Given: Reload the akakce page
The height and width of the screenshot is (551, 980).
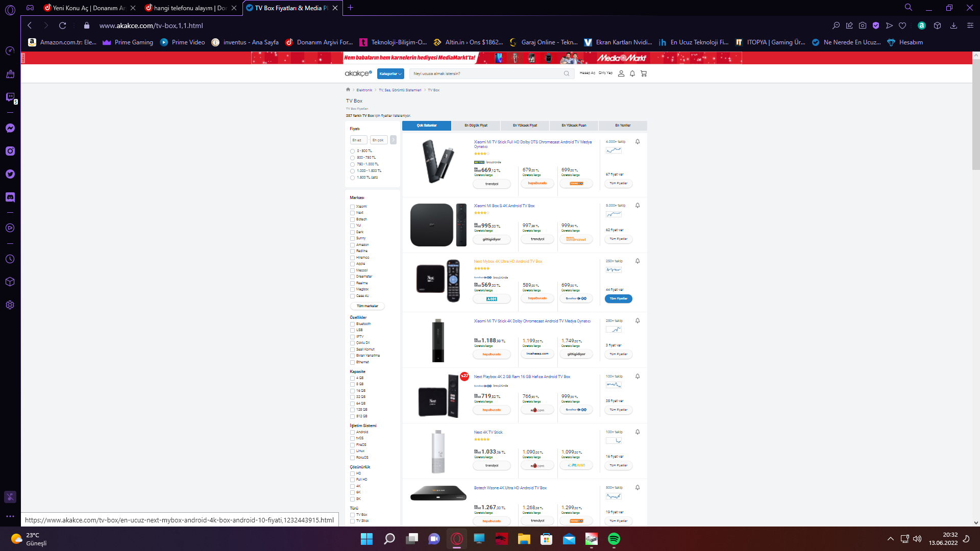Looking at the screenshot, I should (62, 26).
